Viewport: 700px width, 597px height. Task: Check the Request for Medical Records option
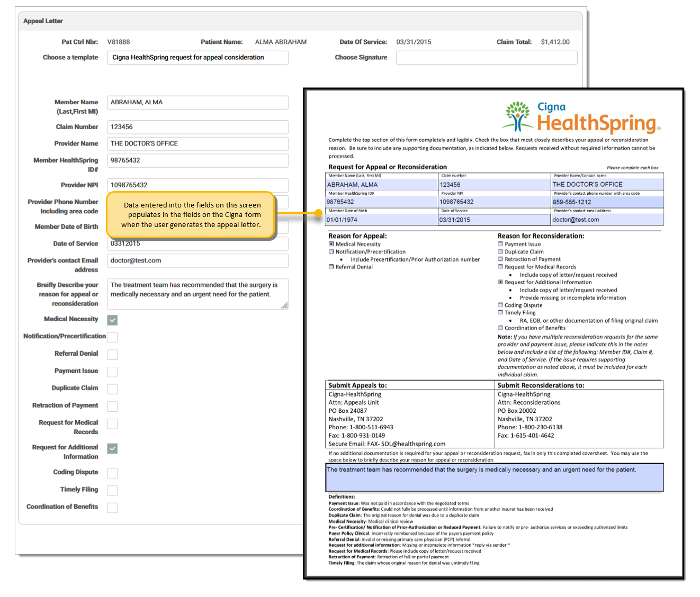click(112, 423)
